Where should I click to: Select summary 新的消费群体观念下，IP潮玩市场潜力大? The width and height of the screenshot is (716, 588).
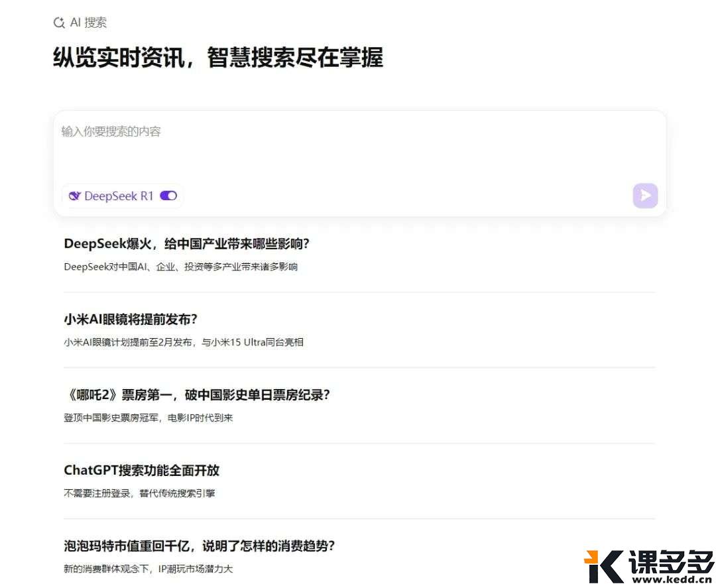(149, 569)
